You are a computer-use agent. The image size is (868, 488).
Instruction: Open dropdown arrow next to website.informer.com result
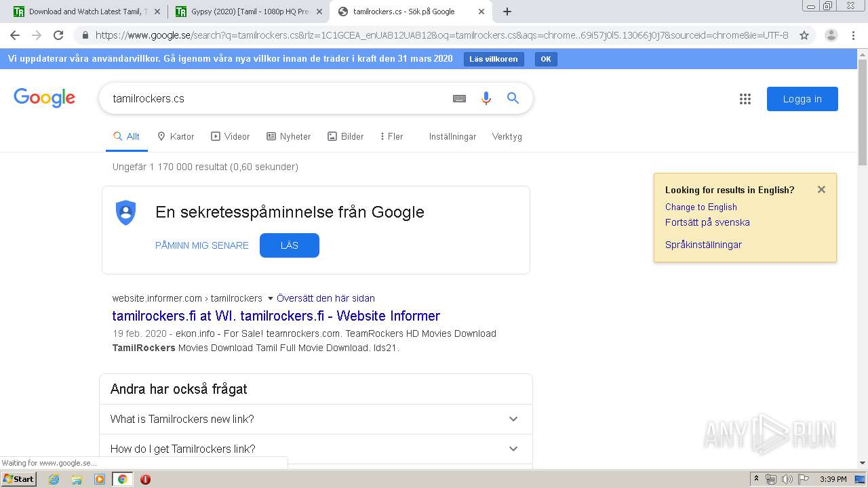tap(271, 298)
